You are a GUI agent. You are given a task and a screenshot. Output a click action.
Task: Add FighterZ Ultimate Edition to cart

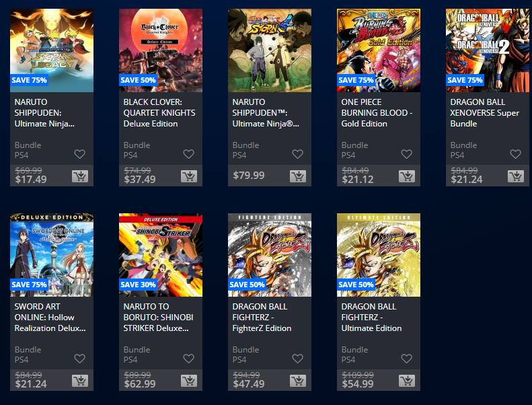coord(407,381)
